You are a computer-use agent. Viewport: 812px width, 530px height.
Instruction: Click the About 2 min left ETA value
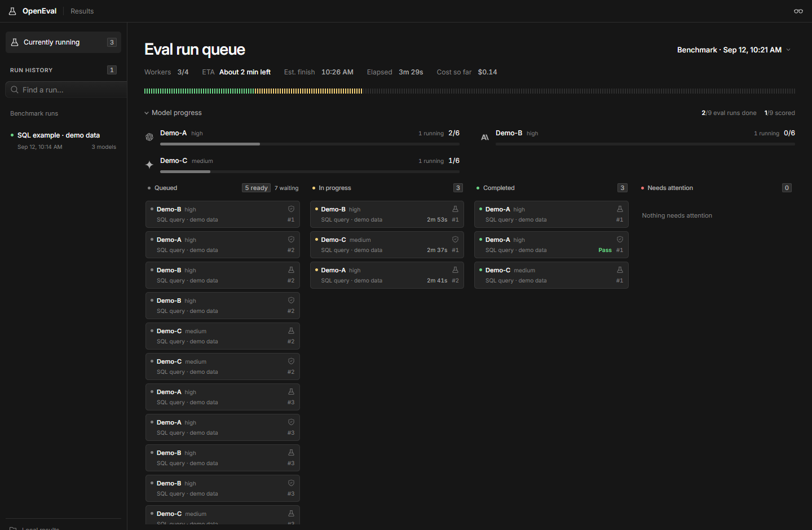coord(245,72)
